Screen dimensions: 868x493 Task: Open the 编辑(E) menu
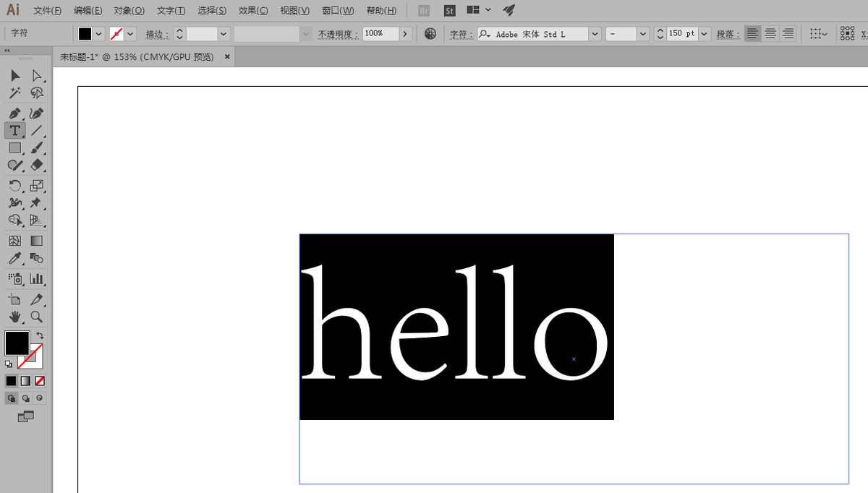point(88,10)
